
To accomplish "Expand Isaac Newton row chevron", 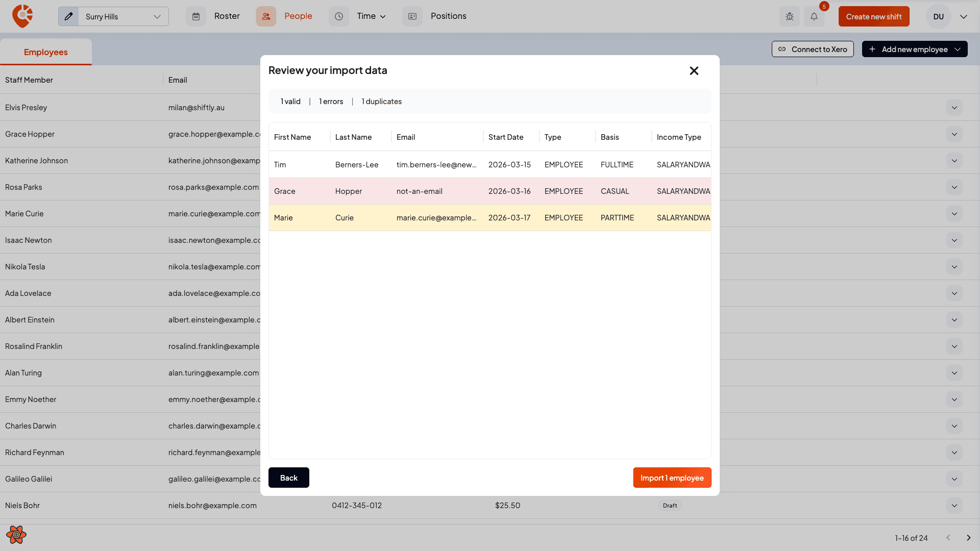I will tap(954, 240).
